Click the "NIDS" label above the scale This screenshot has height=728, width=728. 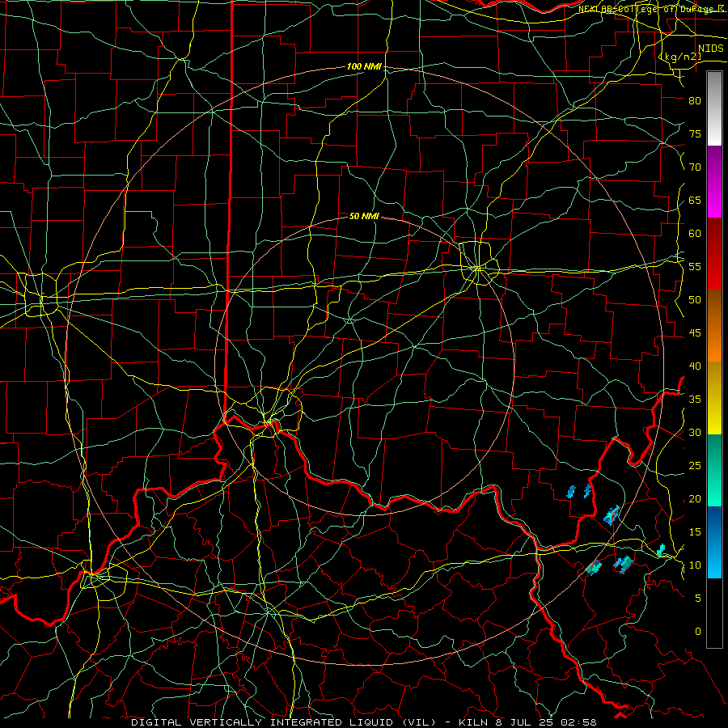pos(711,49)
